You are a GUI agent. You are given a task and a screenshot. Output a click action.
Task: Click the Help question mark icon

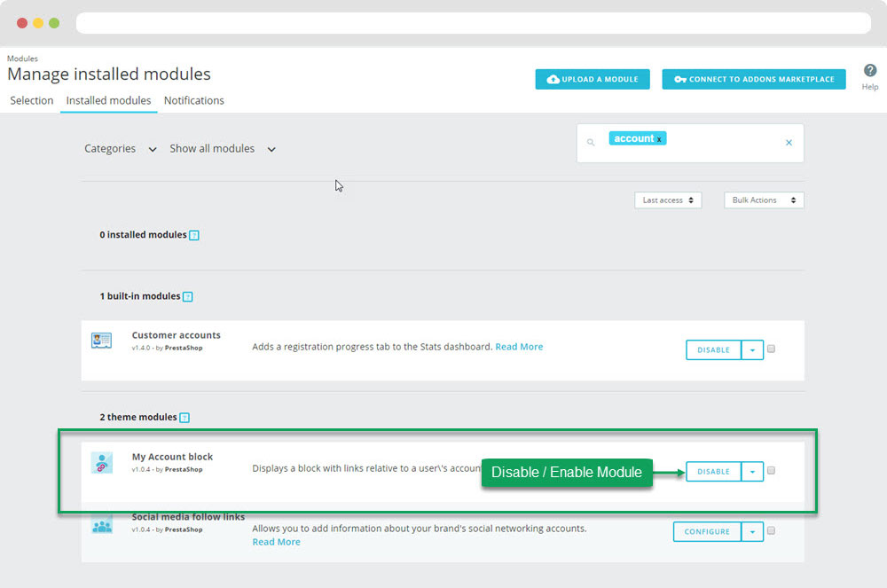869,71
